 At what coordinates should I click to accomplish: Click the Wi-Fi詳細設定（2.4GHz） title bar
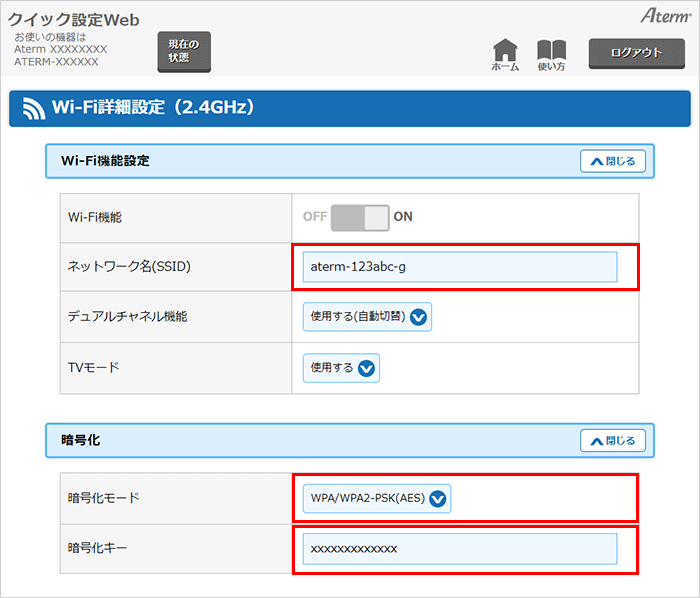(350, 108)
